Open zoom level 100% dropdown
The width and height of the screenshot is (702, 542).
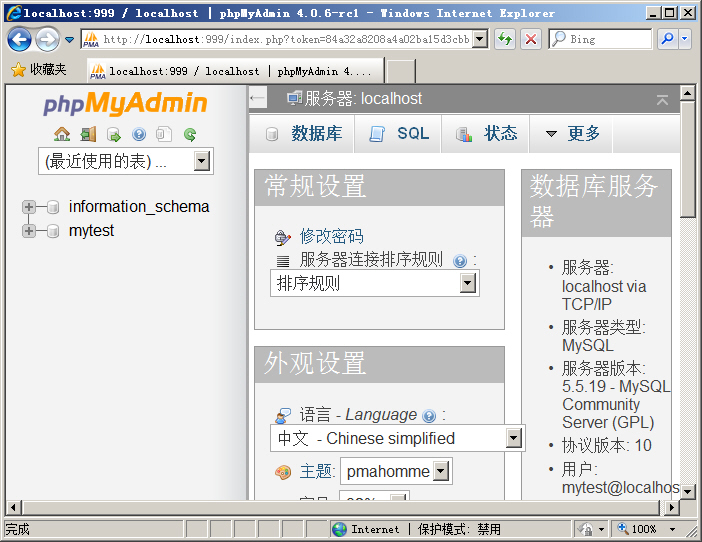pos(672,529)
